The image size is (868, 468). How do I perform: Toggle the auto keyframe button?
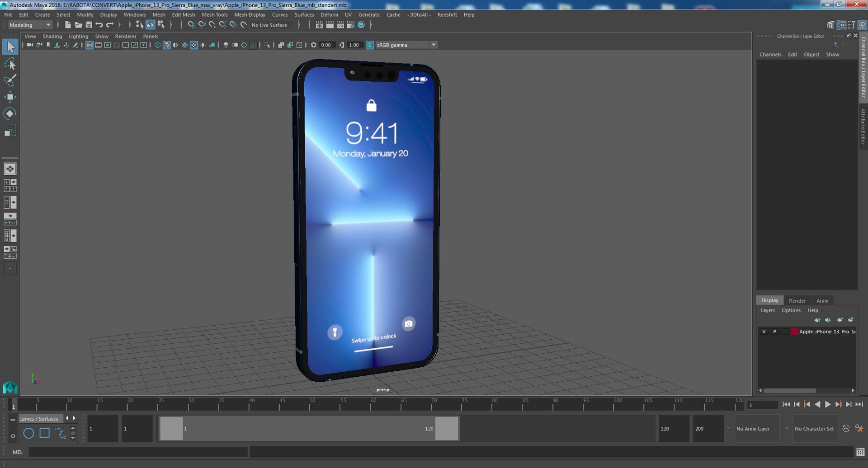click(846, 428)
